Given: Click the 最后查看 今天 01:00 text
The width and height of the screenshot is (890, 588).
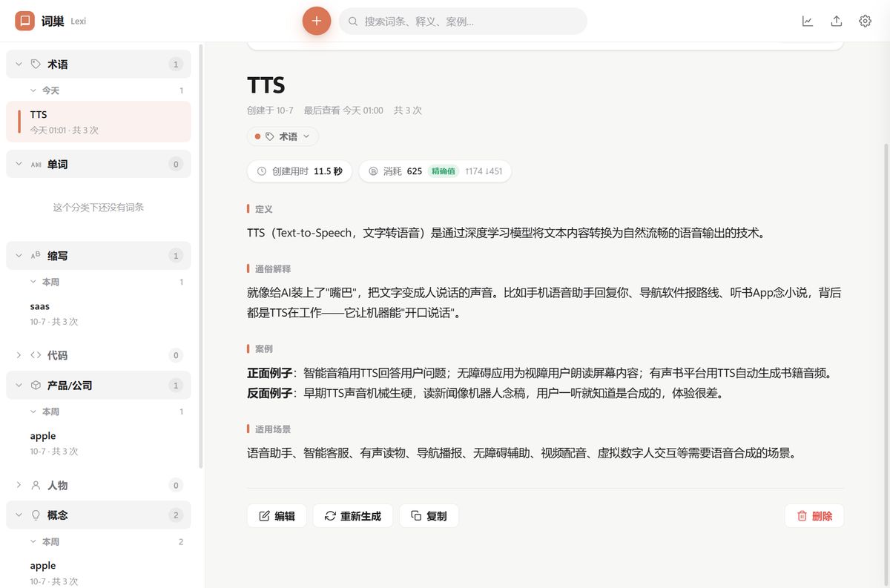Looking at the screenshot, I should point(343,110).
